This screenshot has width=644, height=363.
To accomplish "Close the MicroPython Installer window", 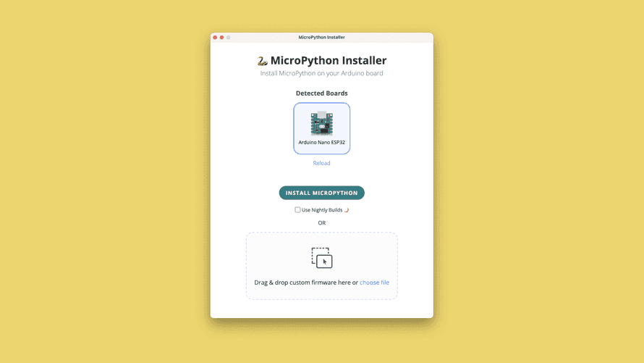I will point(215,38).
